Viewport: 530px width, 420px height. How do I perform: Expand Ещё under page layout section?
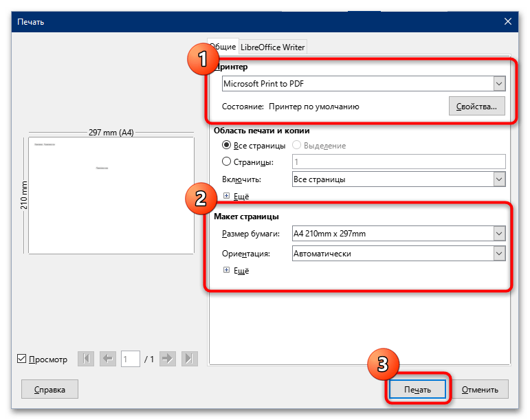coord(228,271)
